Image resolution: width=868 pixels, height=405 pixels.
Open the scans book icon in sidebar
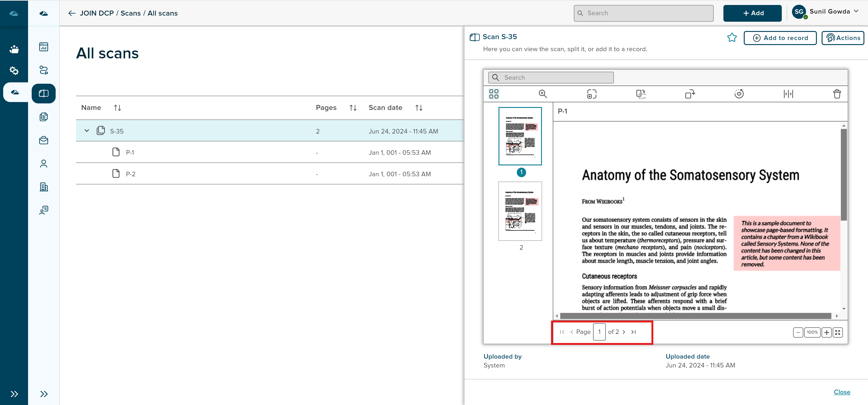[43, 93]
